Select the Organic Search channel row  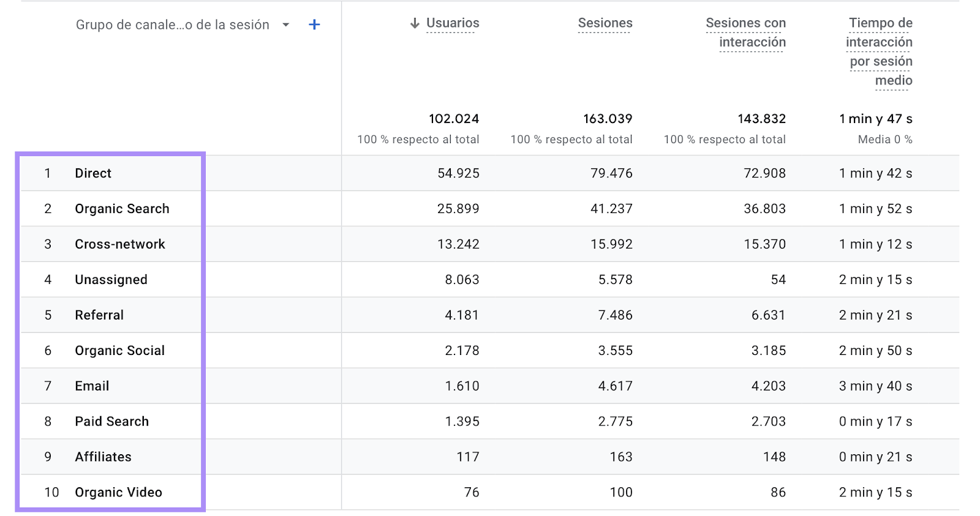[122, 208]
